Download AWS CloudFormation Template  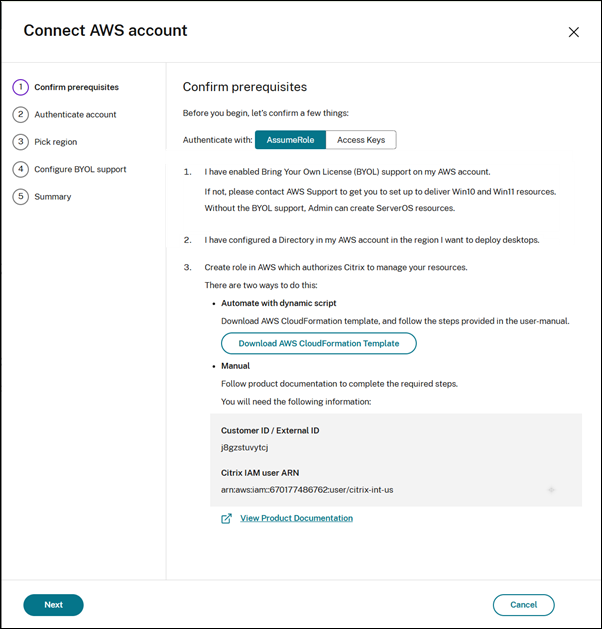pyautogui.click(x=318, y=343)
